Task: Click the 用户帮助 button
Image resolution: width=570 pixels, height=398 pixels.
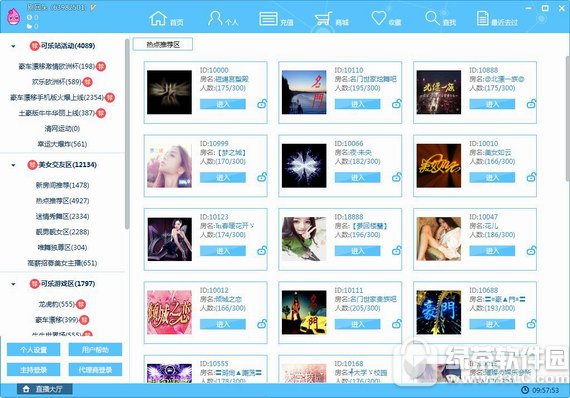Action: click(95, 350)
